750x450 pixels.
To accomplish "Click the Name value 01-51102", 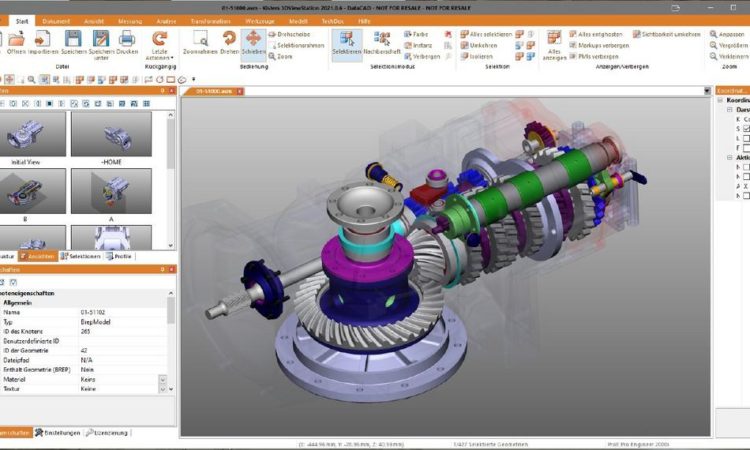I will pos(93,312).
